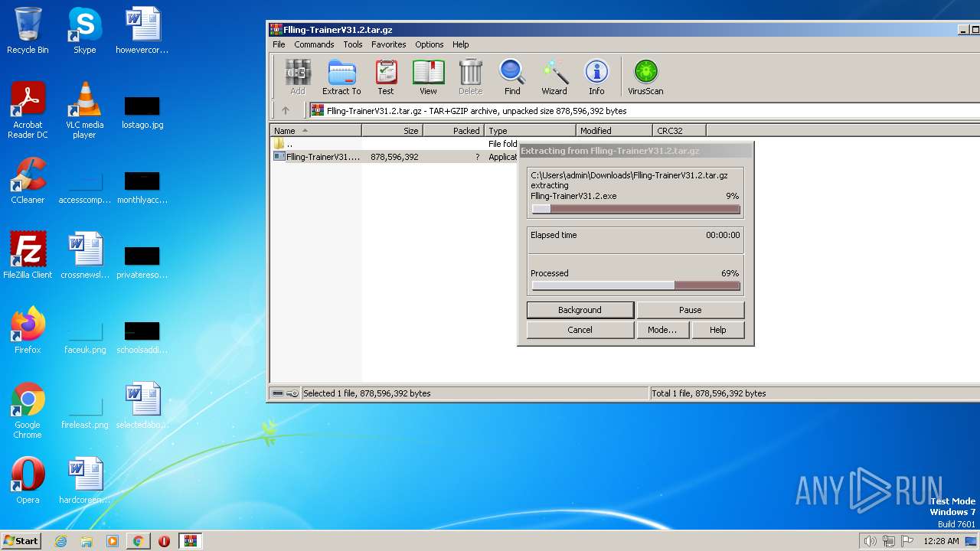Click the Background button in extraction dialog
Image resolution: width=980 pixels, height=551 pixels.
(x=580, y=310)
